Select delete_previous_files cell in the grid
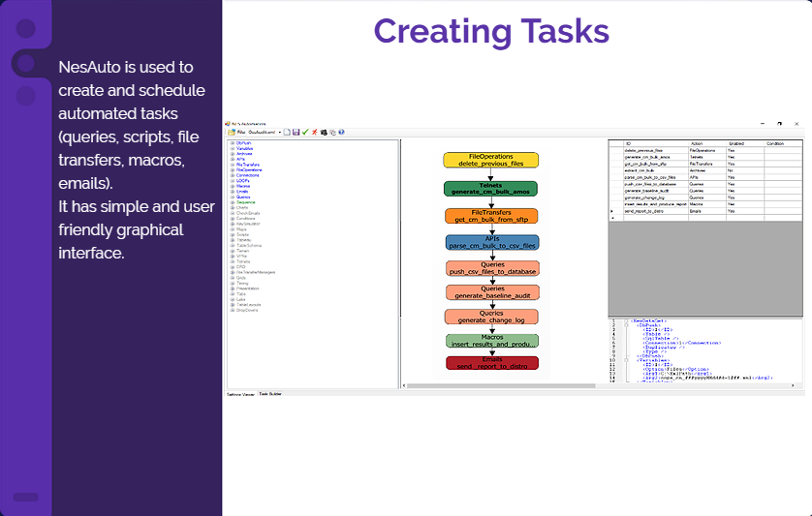This screenshot has width=812, height=516. [656, 150]
